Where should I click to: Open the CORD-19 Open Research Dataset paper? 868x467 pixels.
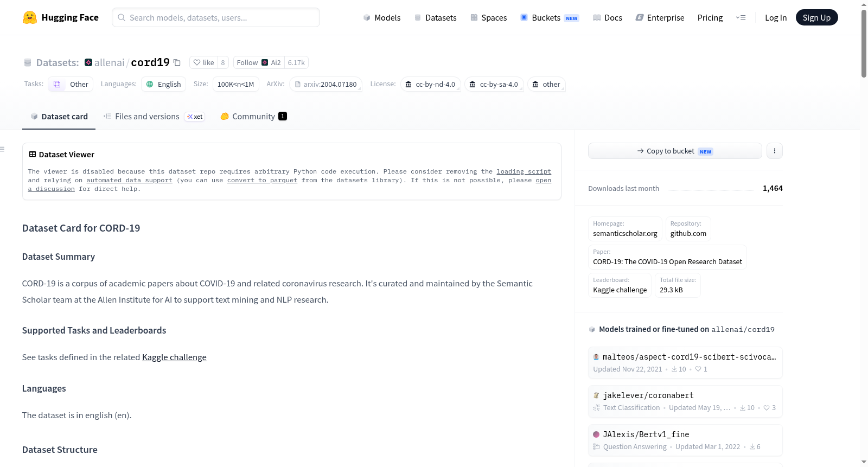[667, 257]
